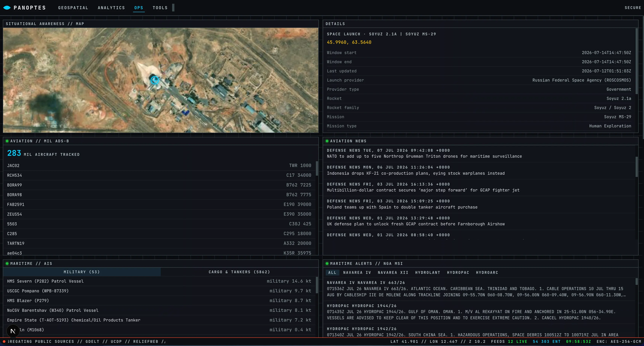
Task: Select aircraft row RCH534
Action: tap(159, 175)
